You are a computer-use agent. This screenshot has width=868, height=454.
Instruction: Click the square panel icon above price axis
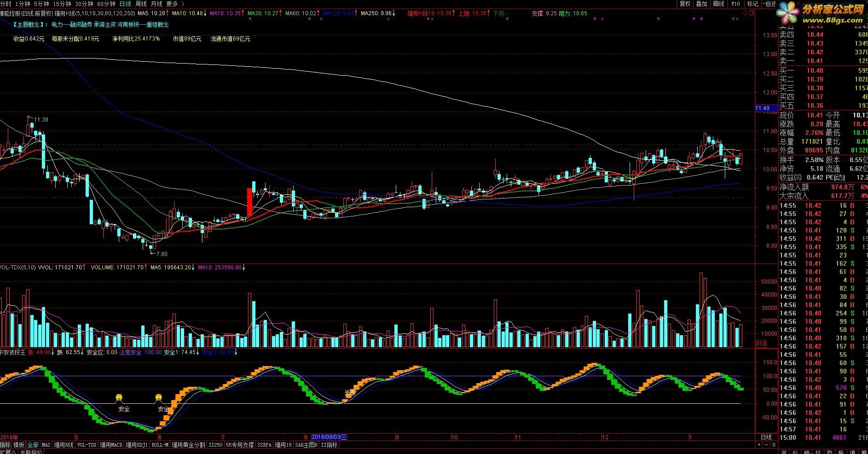[752, 13]
